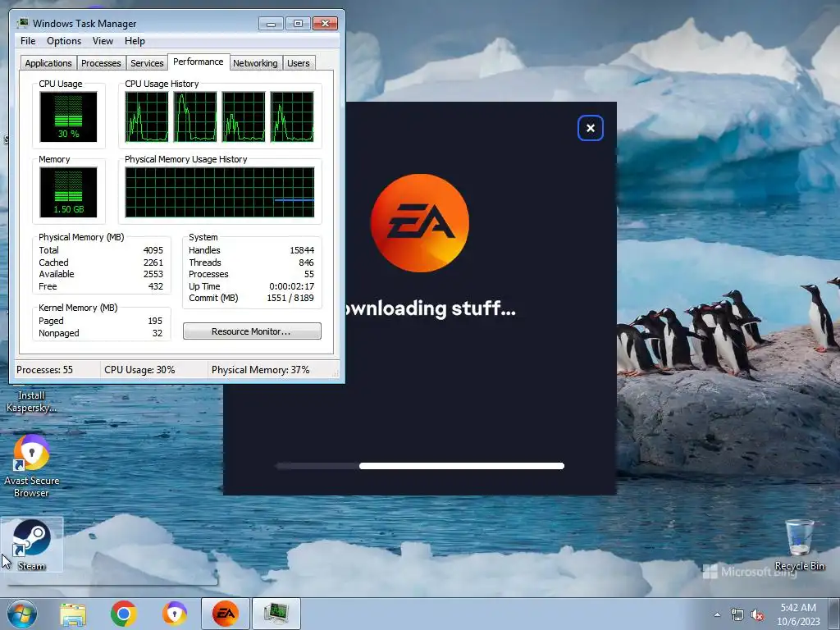Switch to the Applications tab
Screen dimensions: 840x630
(48, 63)
